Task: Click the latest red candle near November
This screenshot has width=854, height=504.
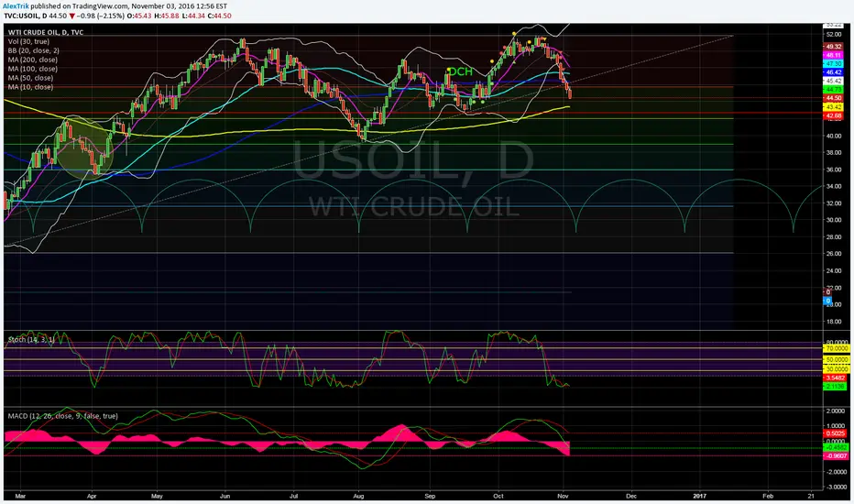Action: 570,93
